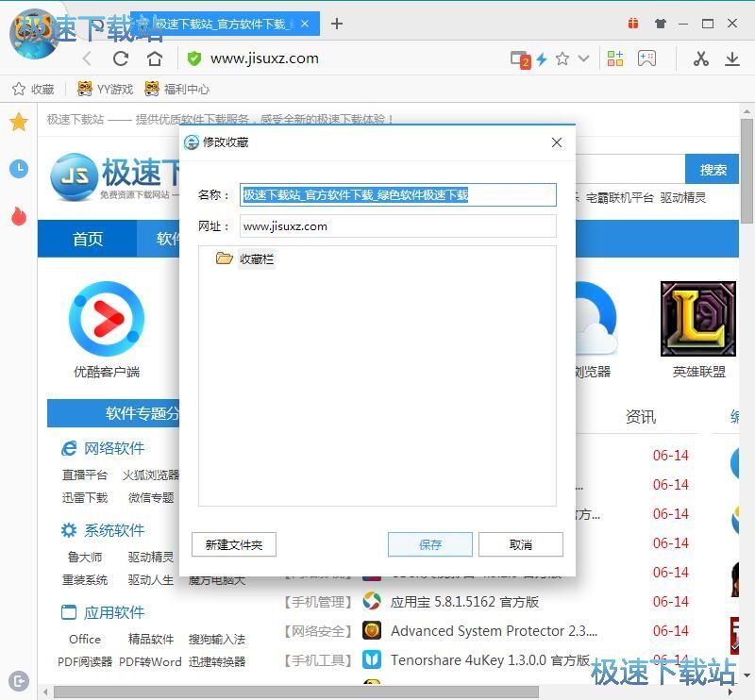Click the horizontal page scrollbar

point(295,692)
